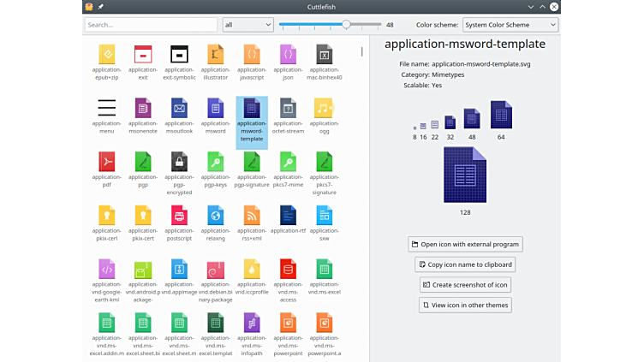Viewport: 644px width, 362px height.
Task: Click Open icon with external program
Action: [x=465, y=244]
